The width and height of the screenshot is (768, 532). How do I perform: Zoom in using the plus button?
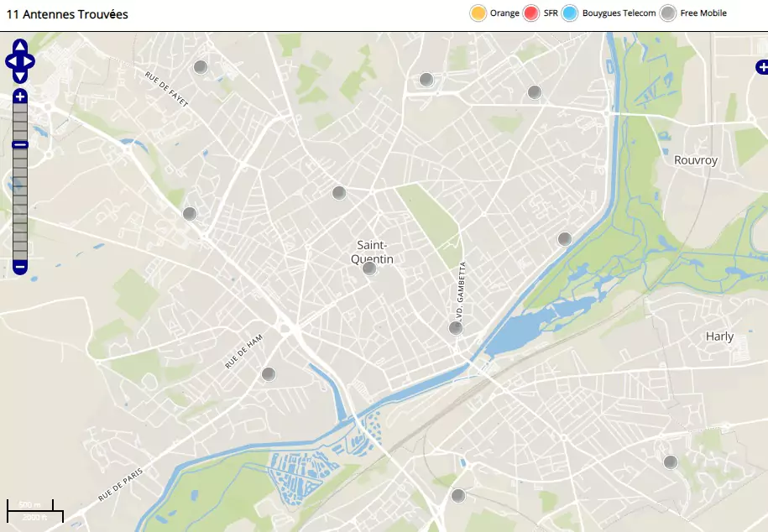pos(20,96)
